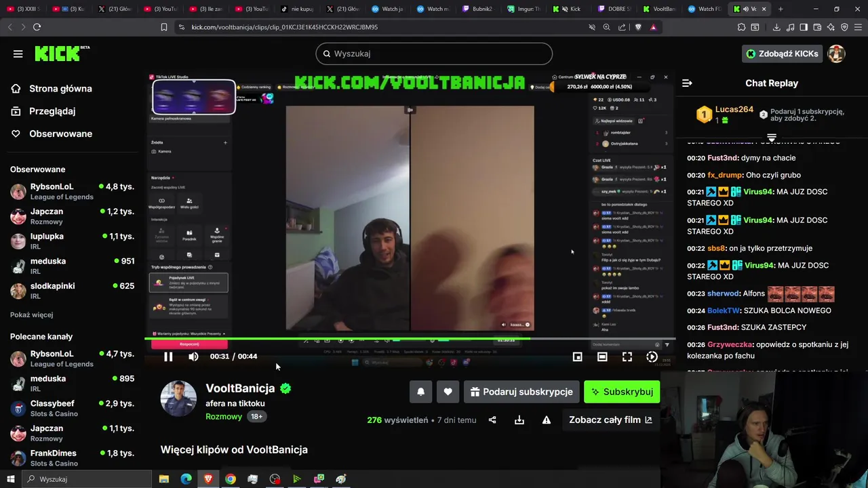Open Classybeef in recommended channels

click(x=72, y=408)
